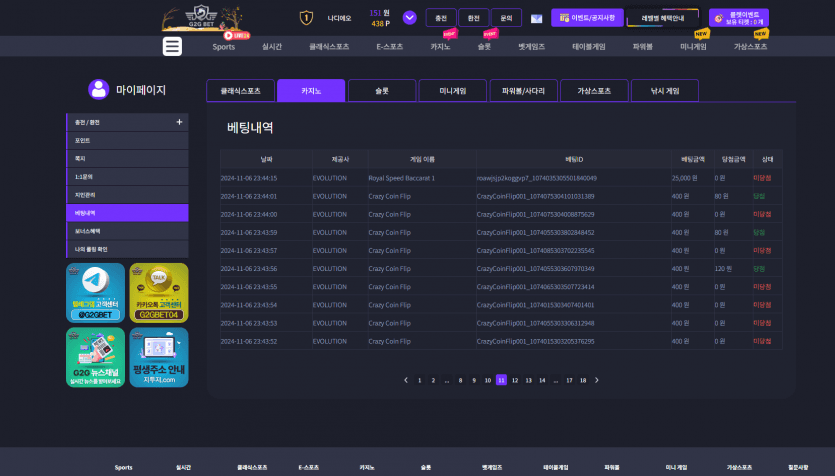Viewport: 835px width, 476px height.
Task: Click the 충전 deposit button
Action: (439, 18)
